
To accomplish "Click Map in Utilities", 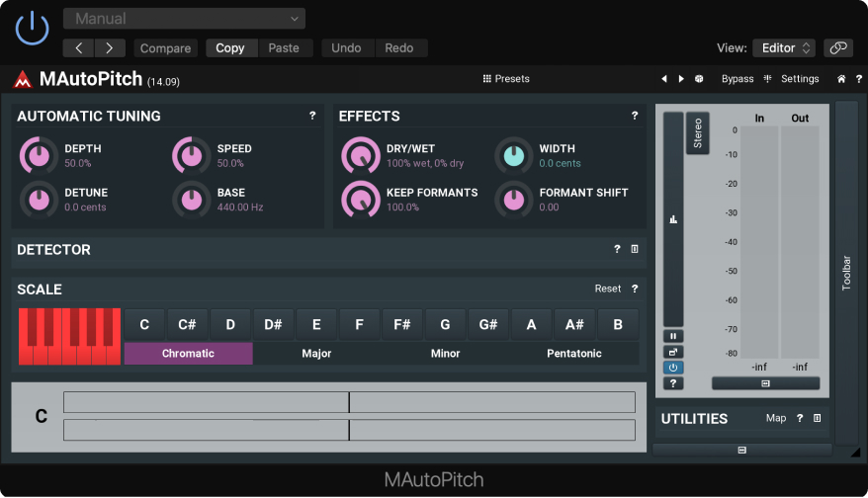I will pyautogui.click(x=775, y=418).
